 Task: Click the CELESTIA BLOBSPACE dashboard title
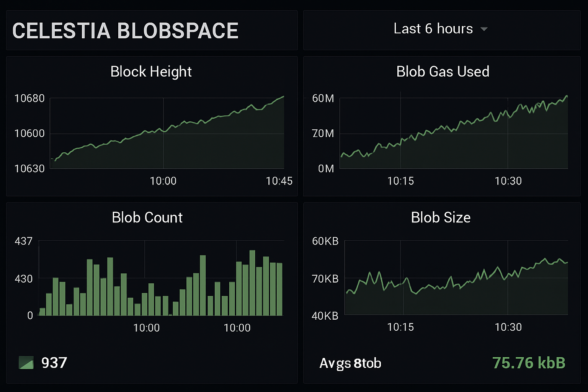(125, 31)
